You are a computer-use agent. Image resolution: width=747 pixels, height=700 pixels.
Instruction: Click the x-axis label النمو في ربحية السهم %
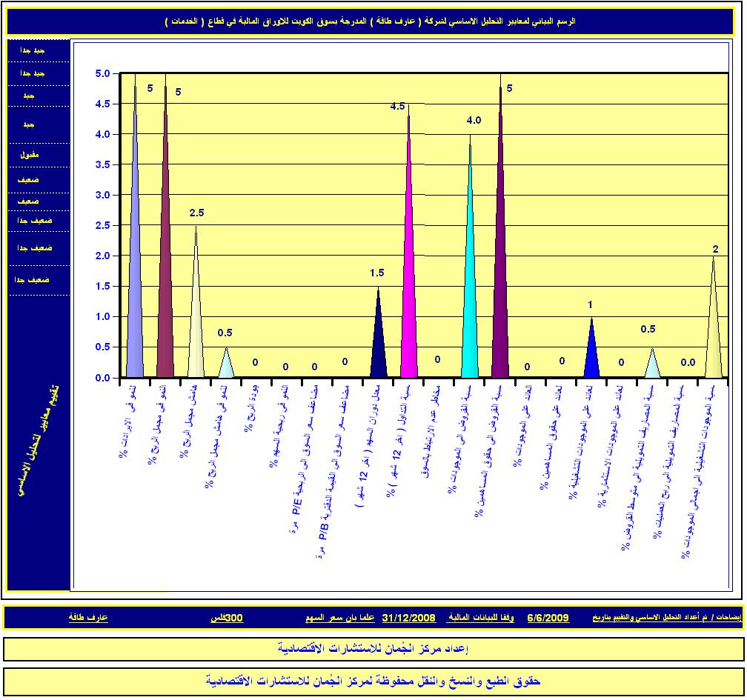[279, 426]
